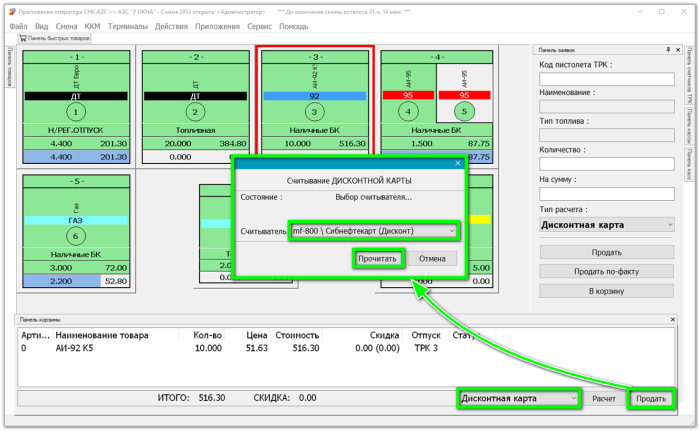Open the Терминалы menu
The image size is (700, 431).
tap(128, 26)
